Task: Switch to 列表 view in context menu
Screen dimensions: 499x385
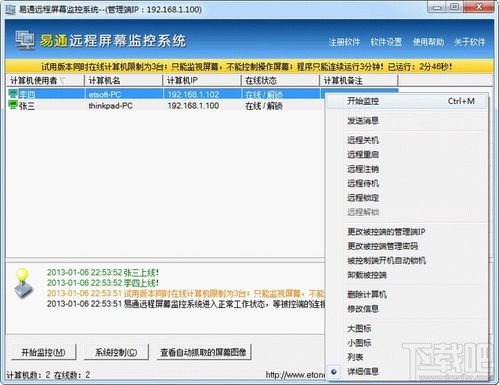Action: click(355, 357)
